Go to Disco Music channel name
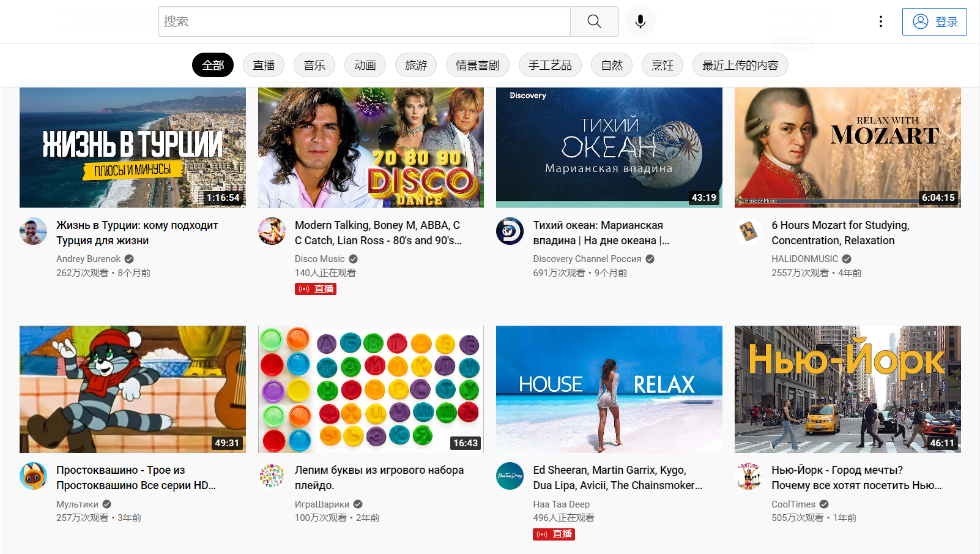 (x=319, y=259)
